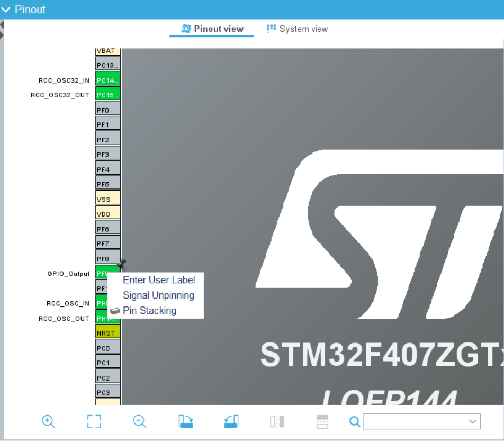The width and height of the screenshot is (504, 442).
Task: Click the horizontal split view icon
Action: (322, 421)
